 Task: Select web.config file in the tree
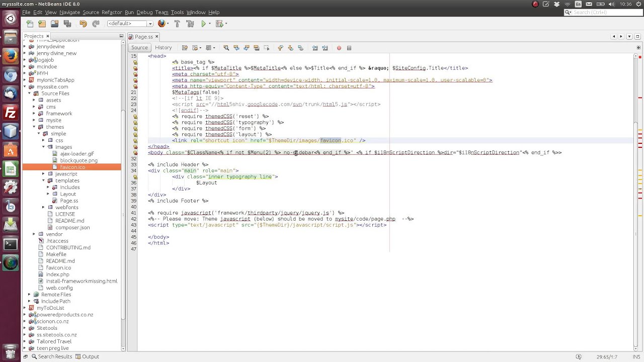59,288
